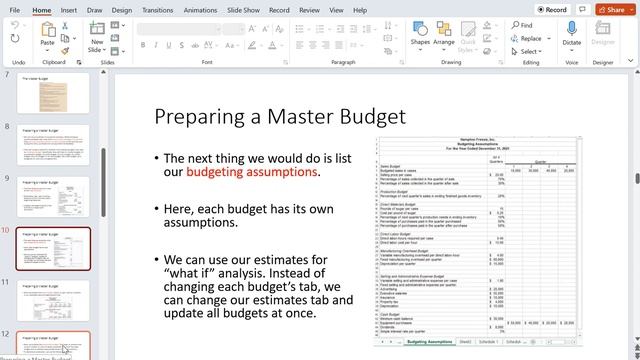Switch to the Slide Show tab
Viewport: 640px width, 360px height.
(243, 10)
